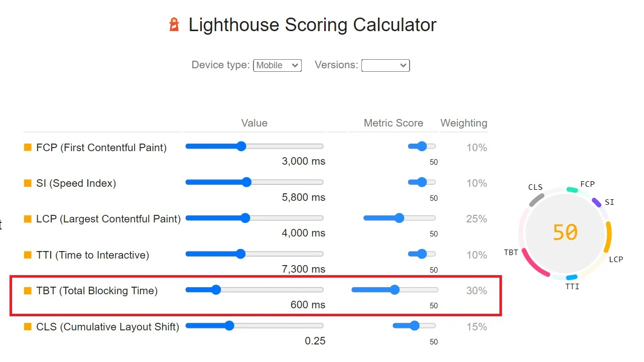This screenshot has height=362, width=644.
Task: Click the TTI metric score slider handle
Action: coord(422,254)
